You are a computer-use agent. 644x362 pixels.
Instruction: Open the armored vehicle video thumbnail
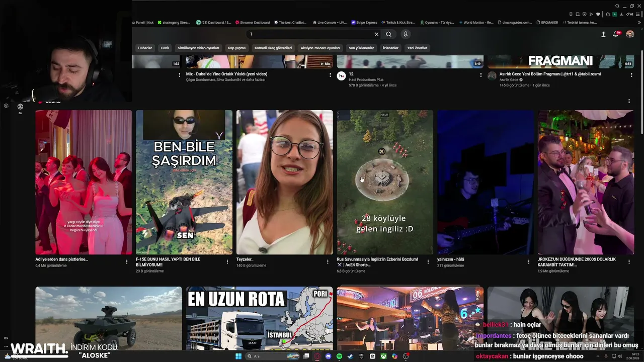(x=109, y=319)
